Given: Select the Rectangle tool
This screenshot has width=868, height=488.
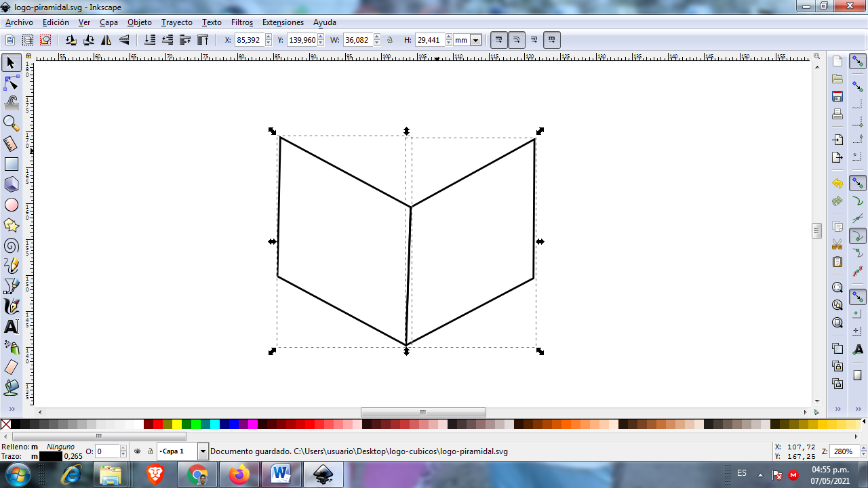Looking at the screenshot, I should pyautogui.click(x=11, y=164).
